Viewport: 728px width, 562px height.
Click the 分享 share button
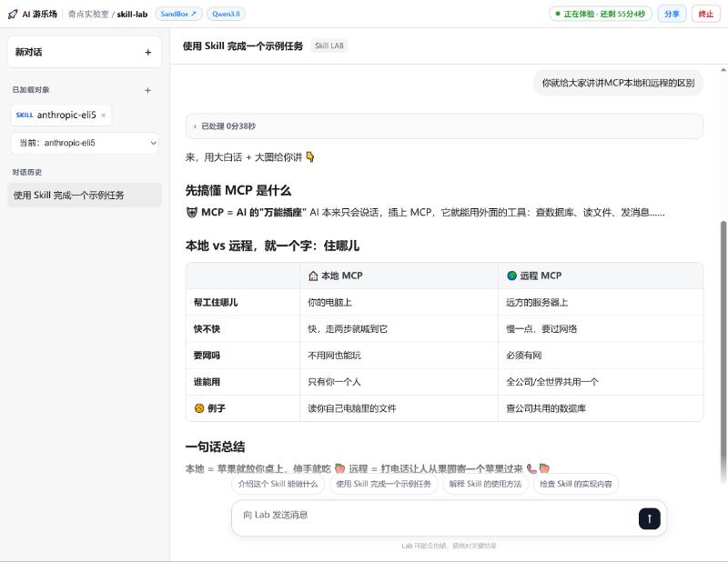(x=672, y=14)
